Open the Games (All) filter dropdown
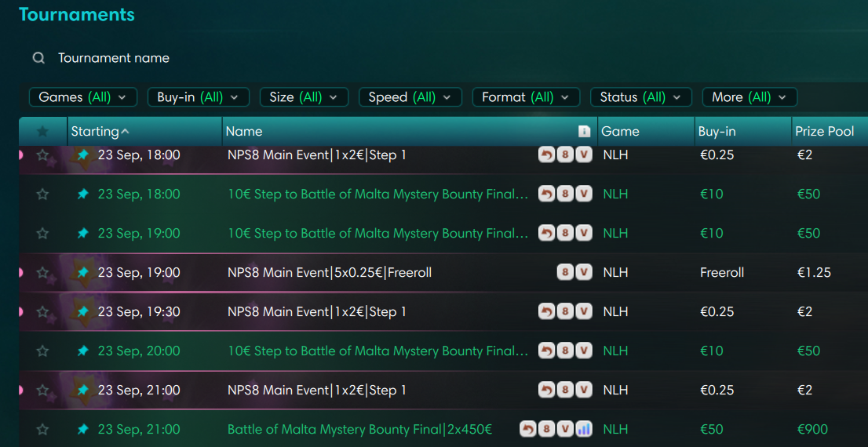The height and width of the screenshot is (447, 868). [x=83, y=97]
